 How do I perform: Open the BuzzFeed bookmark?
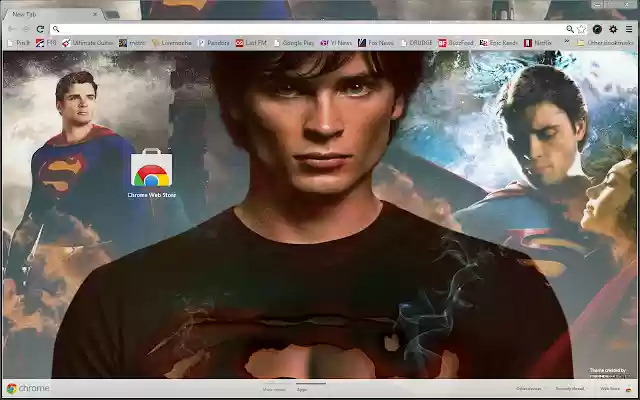pos(456,43)
